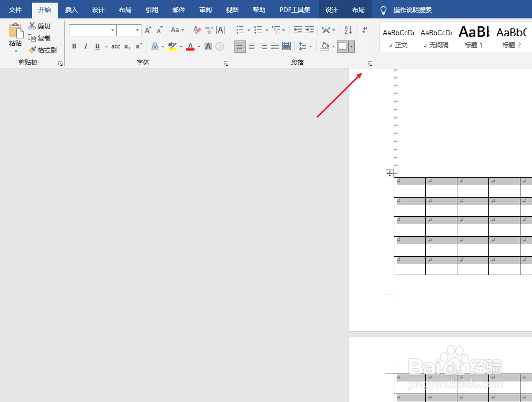Image resolution: width=532 pixels, height=402 pixels.
Task: Justify paragraph text
Action: click(275, 46)
